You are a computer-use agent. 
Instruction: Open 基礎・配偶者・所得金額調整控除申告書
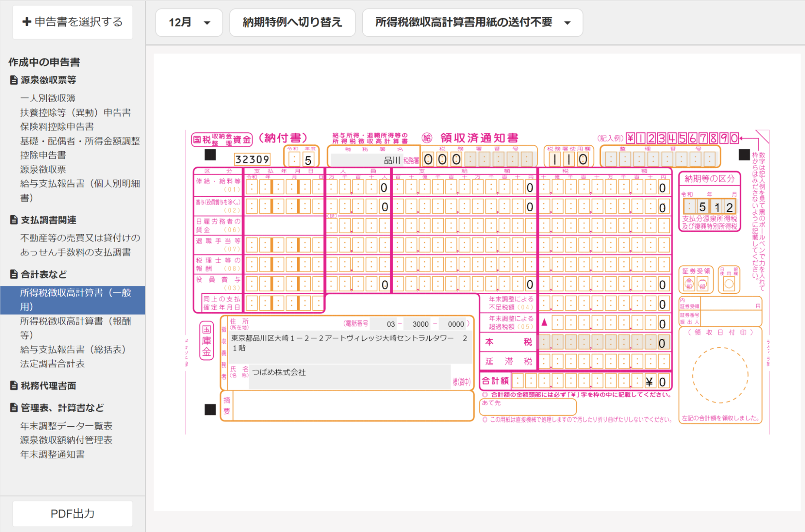[80, 148]
